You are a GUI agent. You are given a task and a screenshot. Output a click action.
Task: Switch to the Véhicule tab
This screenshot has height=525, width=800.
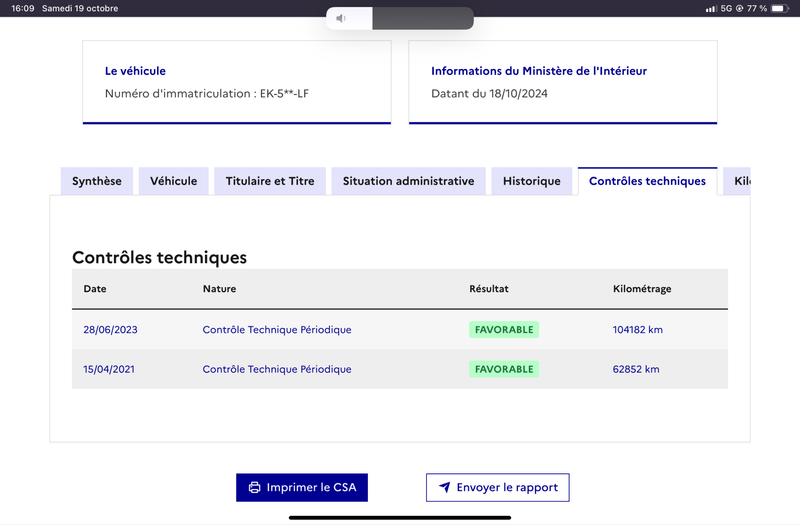coord(173,181)
